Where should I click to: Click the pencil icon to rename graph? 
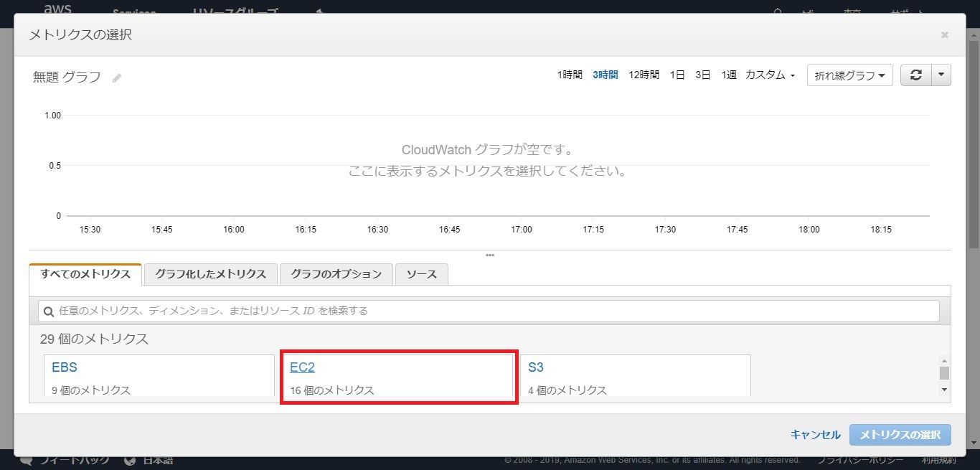click(x=117, y=77)
